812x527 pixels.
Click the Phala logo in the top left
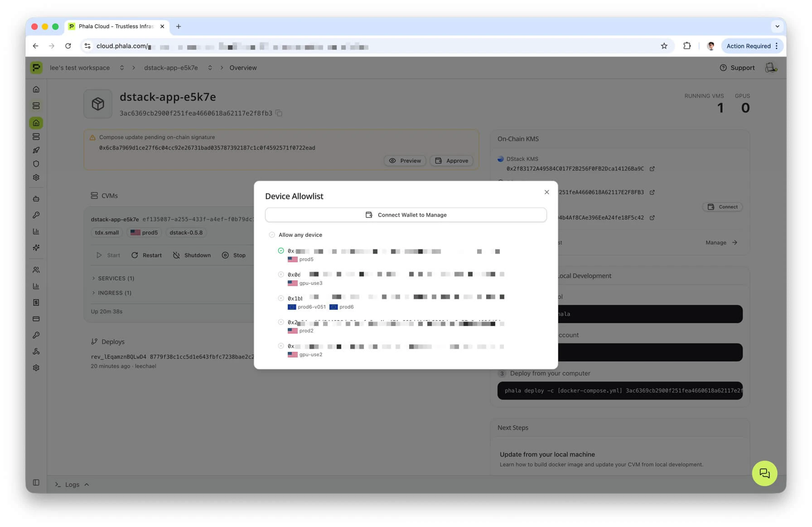36,68
